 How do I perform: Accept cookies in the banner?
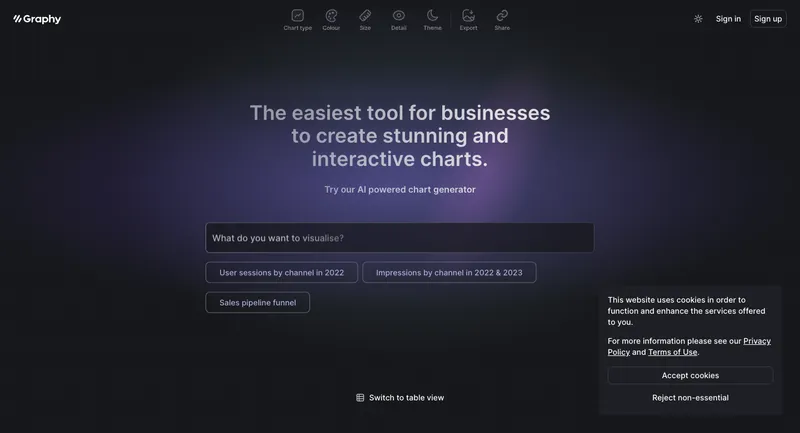[x=690, y=376]
